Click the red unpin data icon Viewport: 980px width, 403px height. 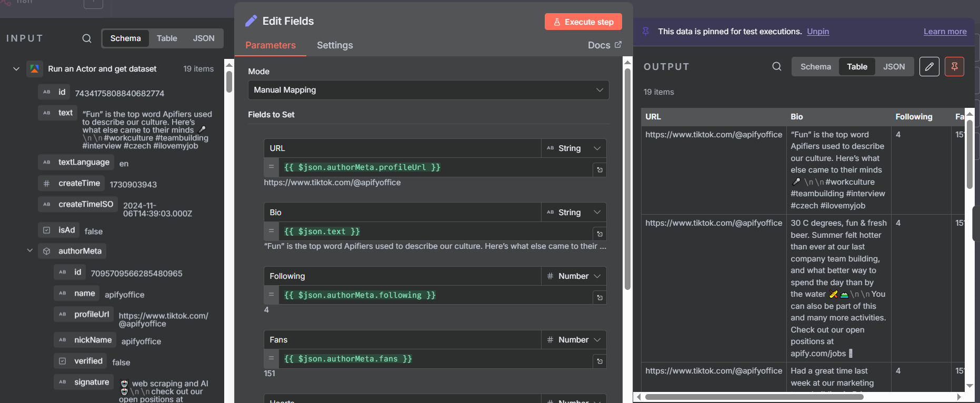(954, 67)
